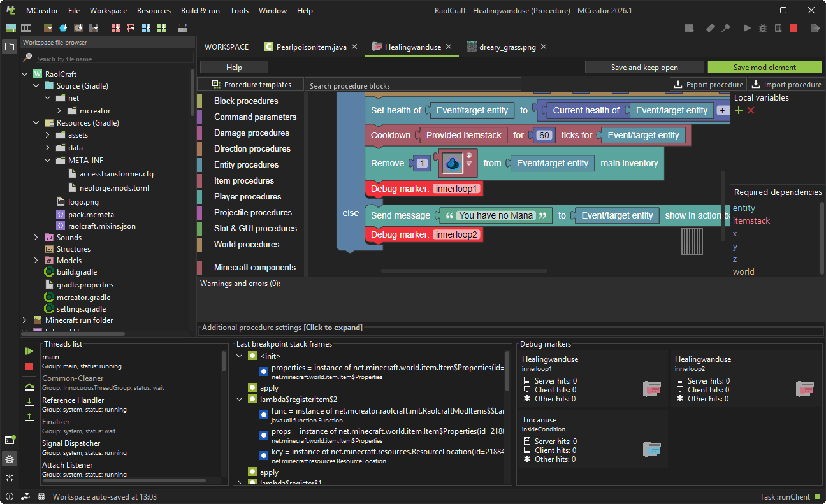826x504 pixels.
Task: Click the Workspace file browser folder icon
Action: click(10, 47)
